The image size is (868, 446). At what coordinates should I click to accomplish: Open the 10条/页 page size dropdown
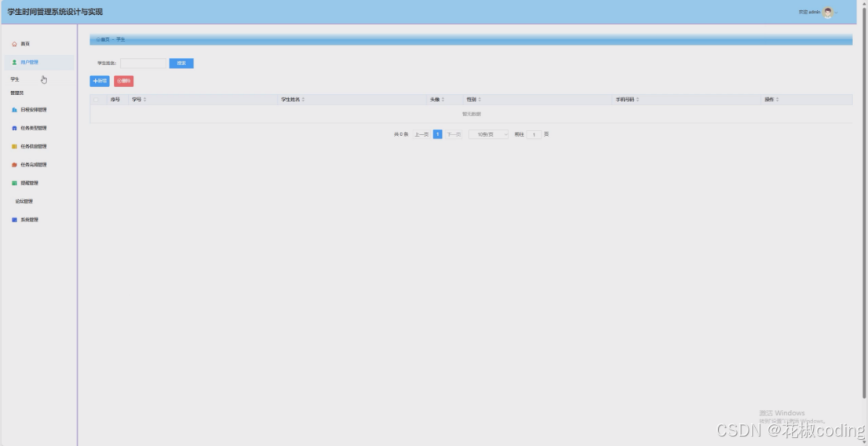click(488, 134)
